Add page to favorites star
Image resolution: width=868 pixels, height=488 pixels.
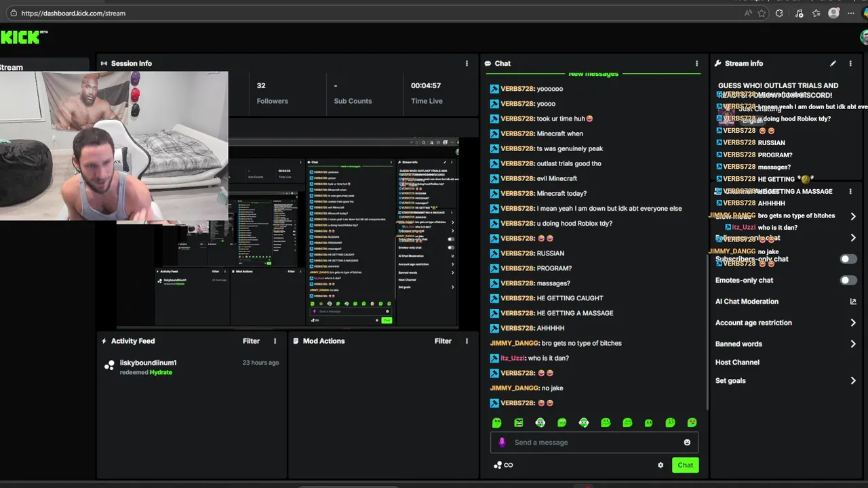pos(762,13)
